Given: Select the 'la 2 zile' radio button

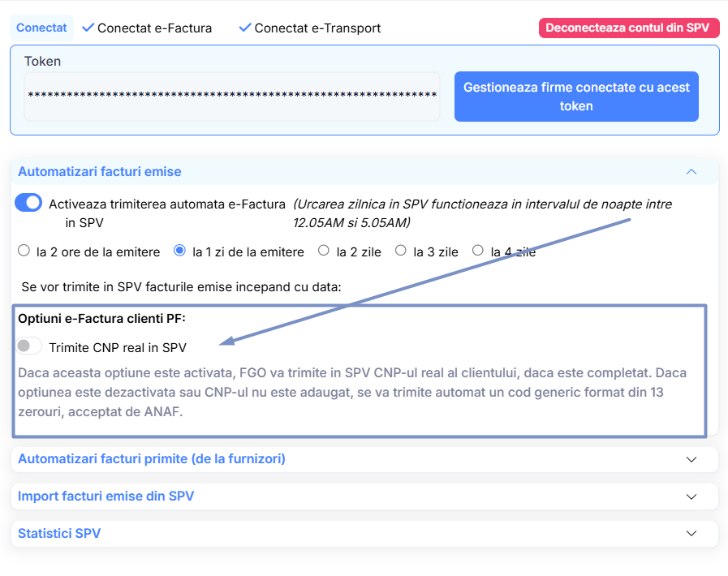Looking at the screenshot, I should 324,251.
